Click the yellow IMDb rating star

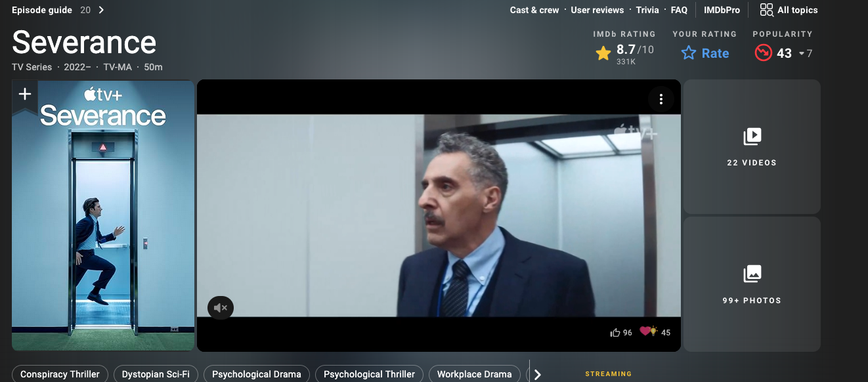pos(603,53)
